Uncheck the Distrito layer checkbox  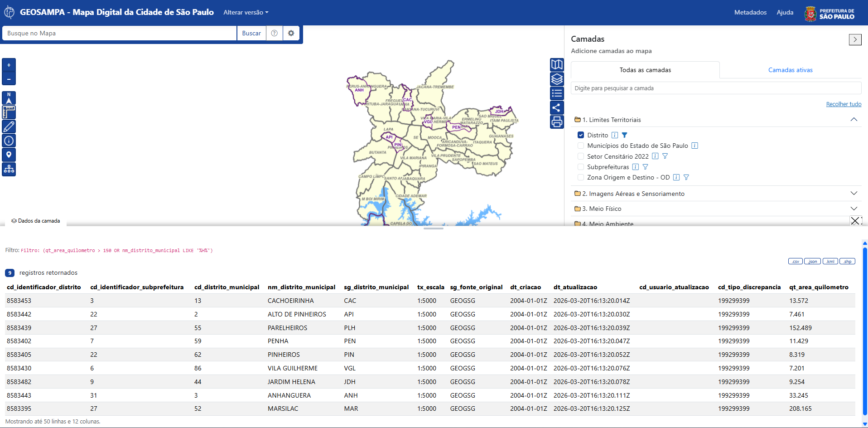[581, 135]
